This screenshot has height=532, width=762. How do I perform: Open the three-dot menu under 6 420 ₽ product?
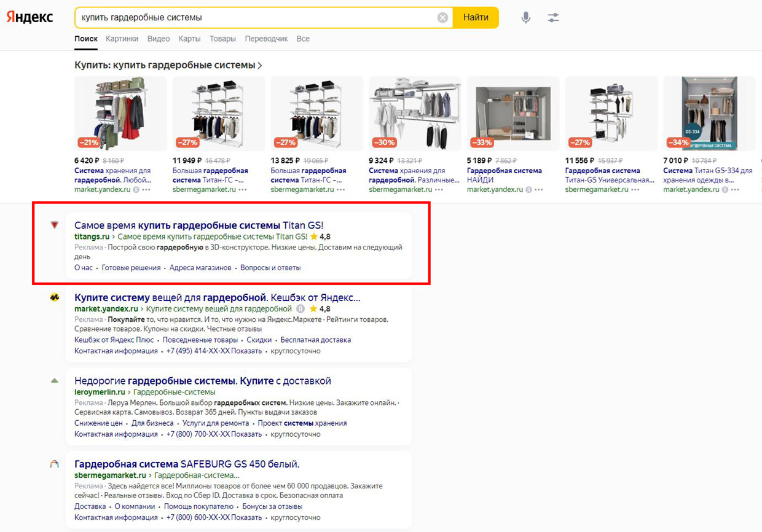(145, 190)
